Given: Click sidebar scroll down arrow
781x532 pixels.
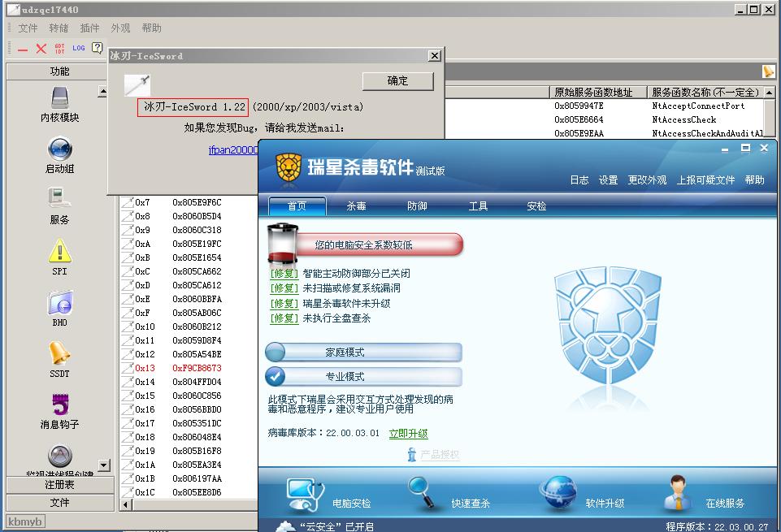Looking at the screenshot, I should (x=103, y=465).
